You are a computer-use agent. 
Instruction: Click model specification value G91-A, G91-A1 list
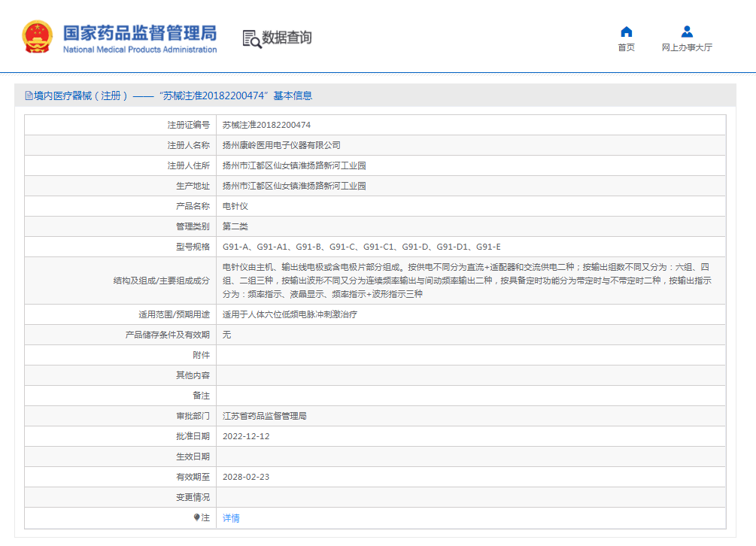coord(361,247)
